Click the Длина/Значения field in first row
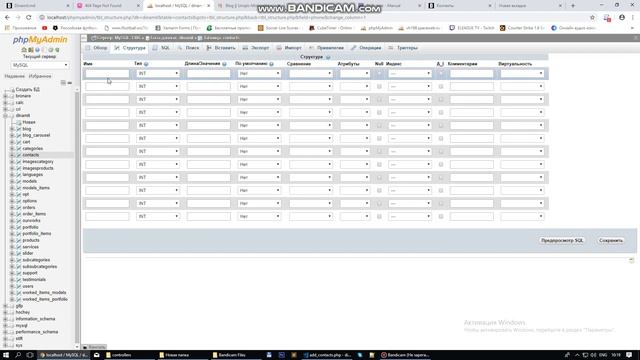 (x=209, y=73)
